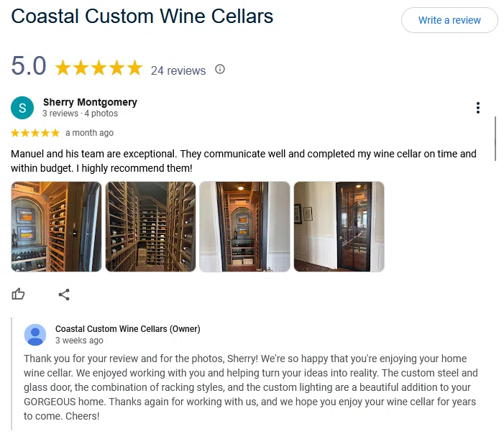Click the 24 reviews count link
The image size is (504, 439).
click(178, 70)
